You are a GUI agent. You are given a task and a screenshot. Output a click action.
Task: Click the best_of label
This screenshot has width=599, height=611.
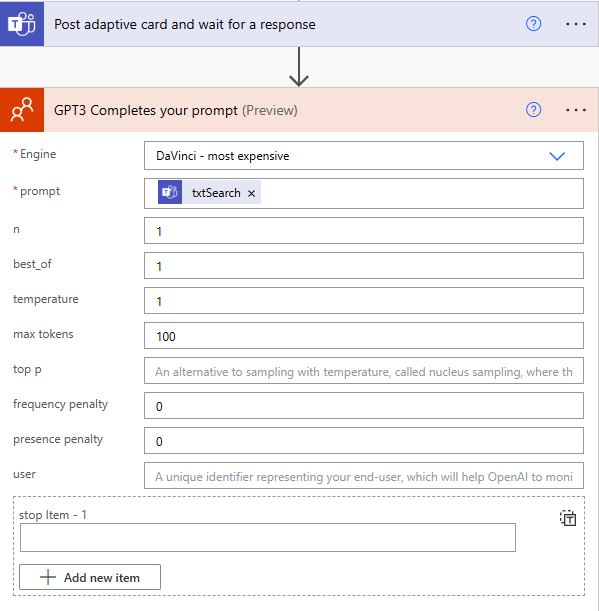coord(32,264)
